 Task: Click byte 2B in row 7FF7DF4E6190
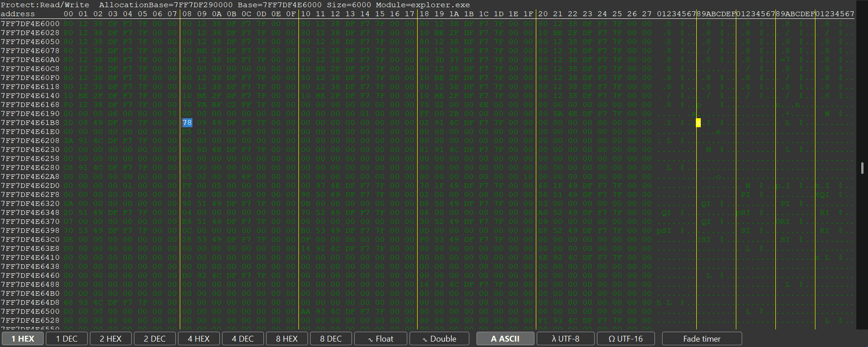point(454,113)
